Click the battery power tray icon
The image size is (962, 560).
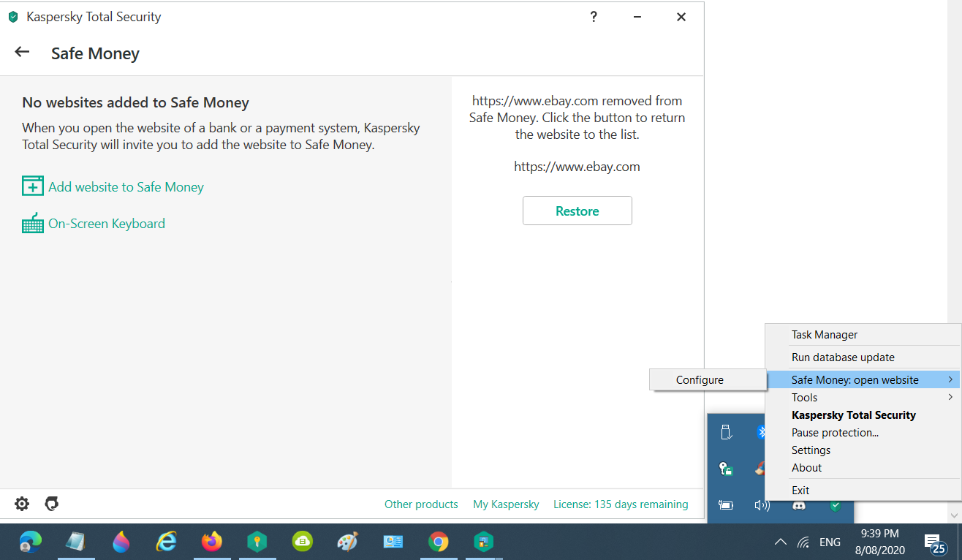(x=726, y=504)
